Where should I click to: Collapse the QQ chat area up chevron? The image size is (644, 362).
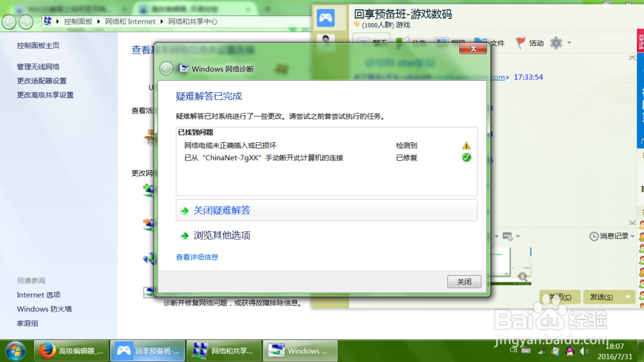632,59
